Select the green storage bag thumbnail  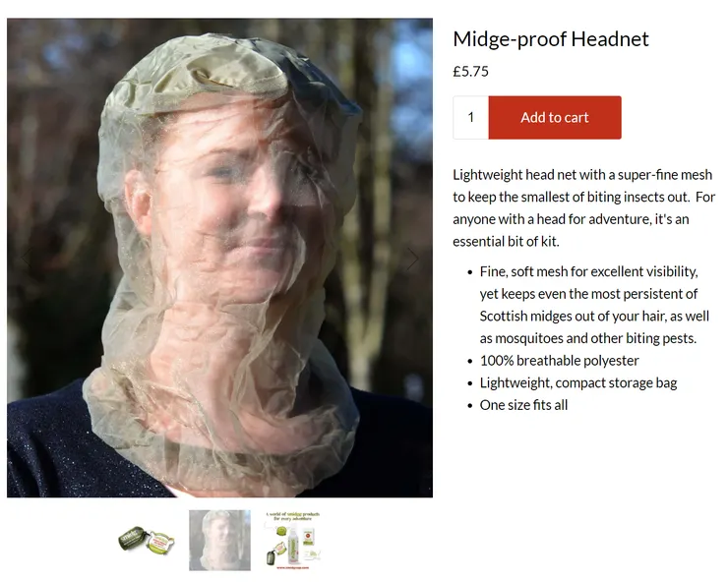click(147, 541)
